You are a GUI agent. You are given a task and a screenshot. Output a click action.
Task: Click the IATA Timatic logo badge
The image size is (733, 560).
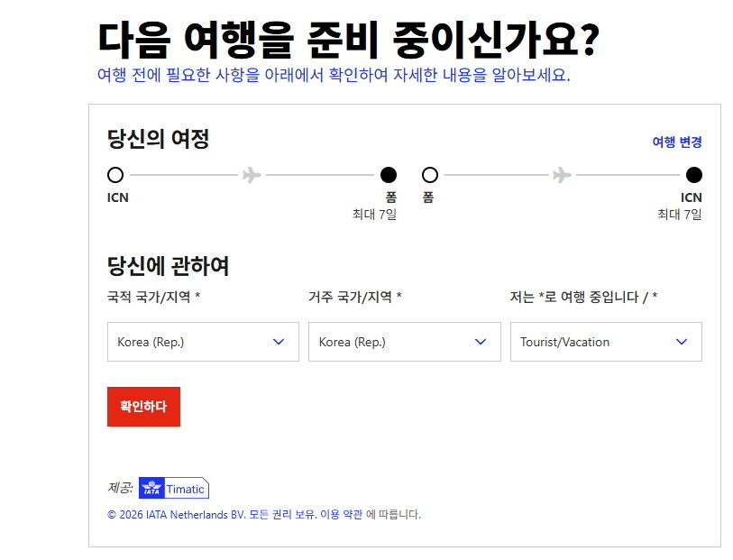pos(174,489)
